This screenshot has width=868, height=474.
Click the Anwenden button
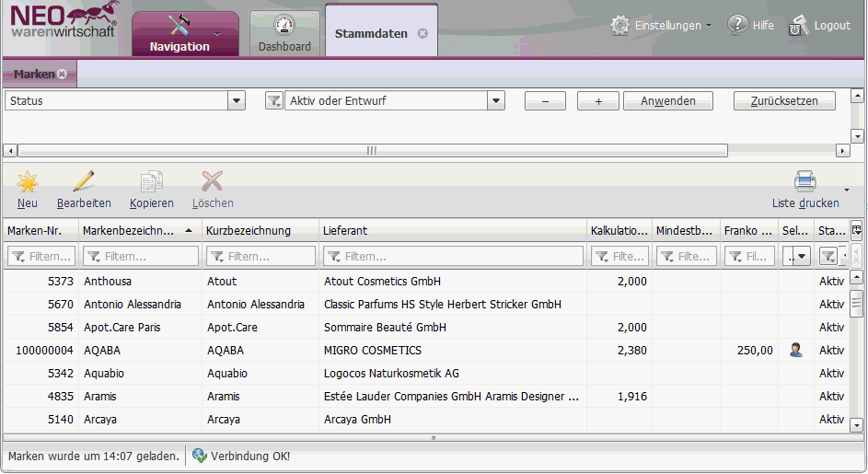point(668,100)
